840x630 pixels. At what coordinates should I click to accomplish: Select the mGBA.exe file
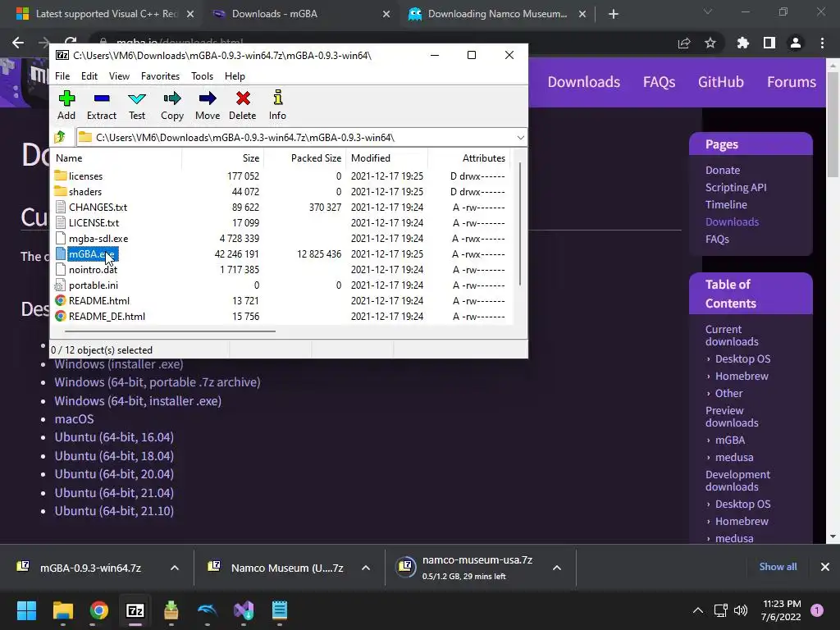(x=282, y=254)
